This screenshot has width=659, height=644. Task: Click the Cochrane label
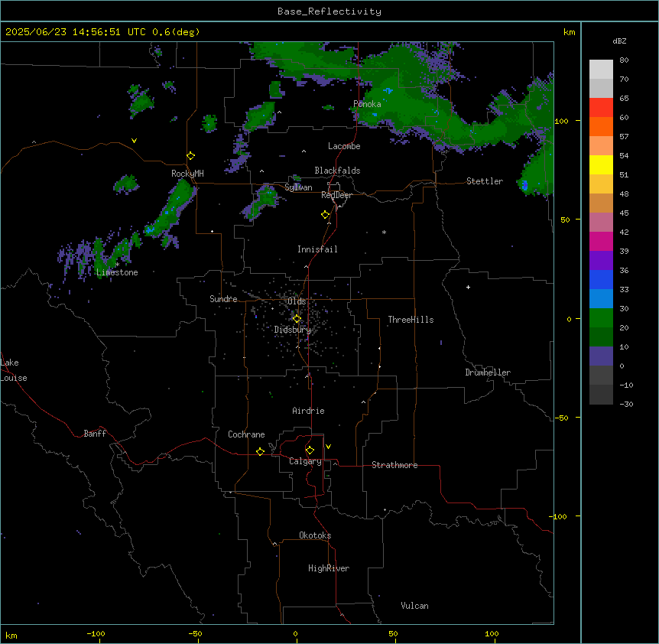pyautogui.click(x=246, y=434)
